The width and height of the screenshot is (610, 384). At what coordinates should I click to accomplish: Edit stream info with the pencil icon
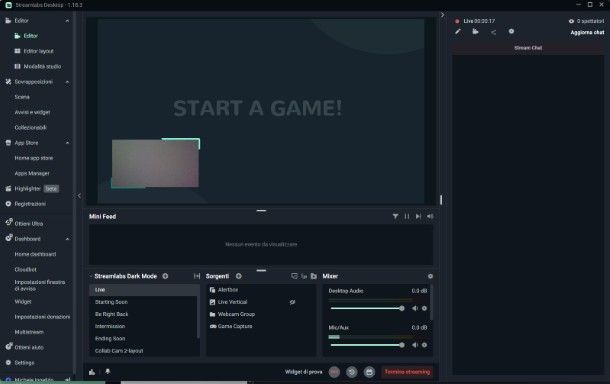(458, 32)
